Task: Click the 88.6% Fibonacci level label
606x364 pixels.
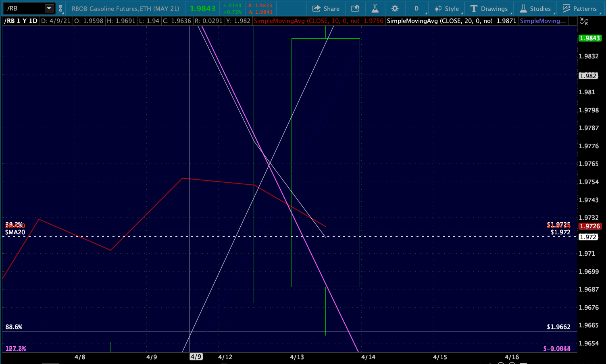Action: (14, 327)
